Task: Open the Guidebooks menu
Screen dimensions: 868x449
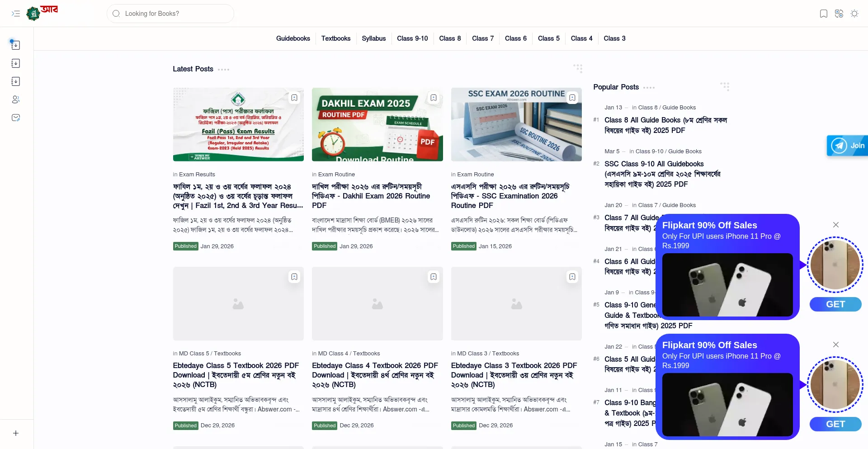Action: pyautogui.click(x=293, y=38)
